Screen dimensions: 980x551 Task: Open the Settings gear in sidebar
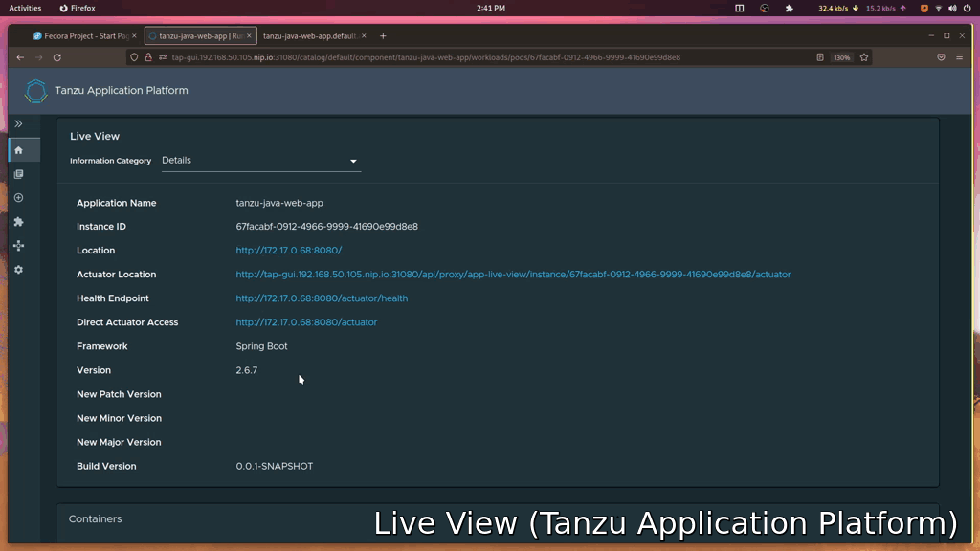(18, 270)
